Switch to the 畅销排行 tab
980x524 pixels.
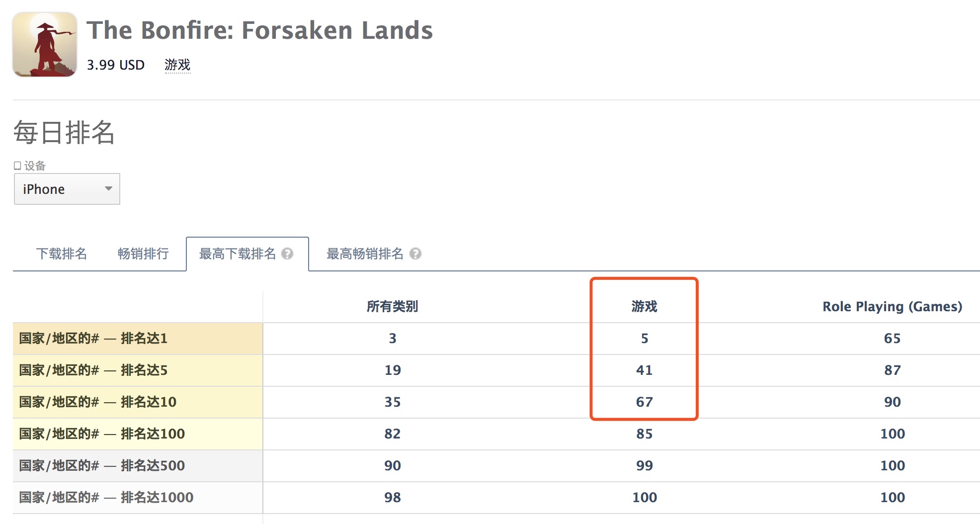point(143,254)
